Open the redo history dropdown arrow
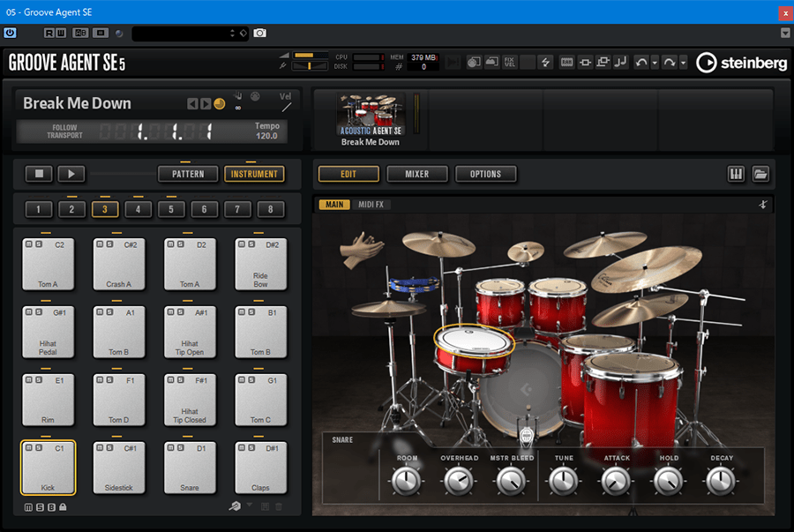This screenshot has height=532, width=794. [683, 63]
